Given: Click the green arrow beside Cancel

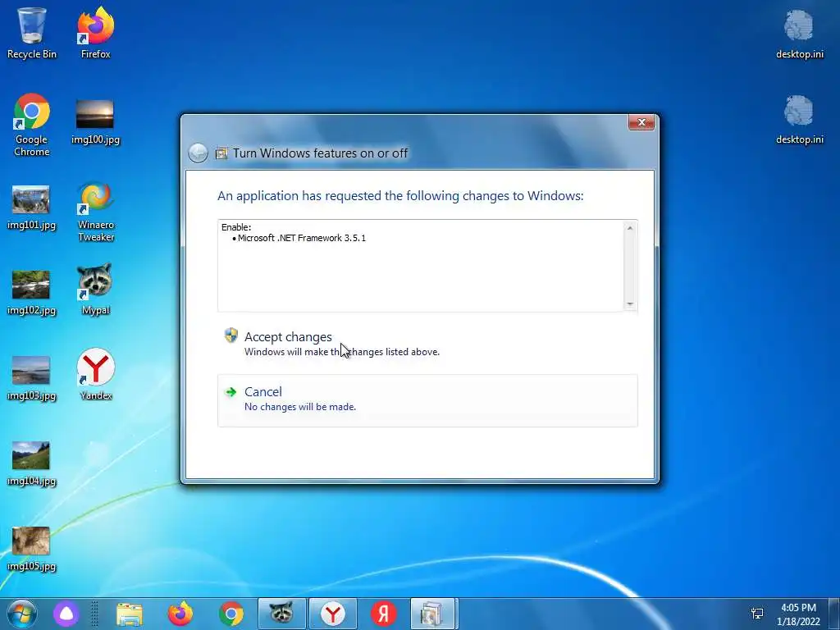Looking at the screenshot, I should [231, 391].
